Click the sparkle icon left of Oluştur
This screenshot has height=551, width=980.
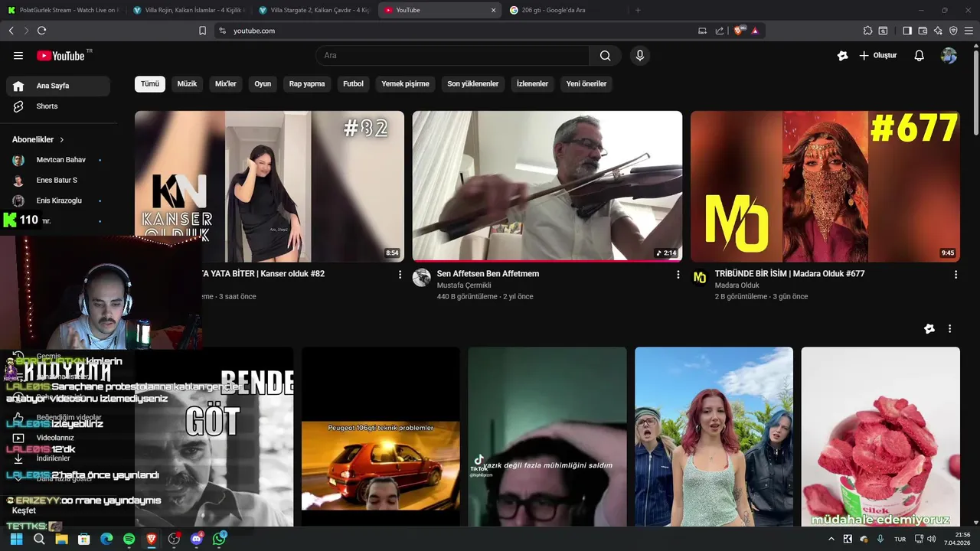[842, 55]
